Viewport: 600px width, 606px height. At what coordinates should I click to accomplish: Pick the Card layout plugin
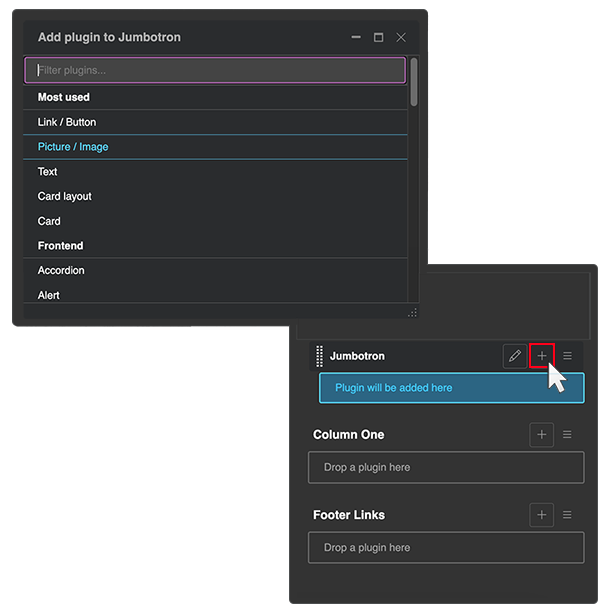[x=65, y=197]
